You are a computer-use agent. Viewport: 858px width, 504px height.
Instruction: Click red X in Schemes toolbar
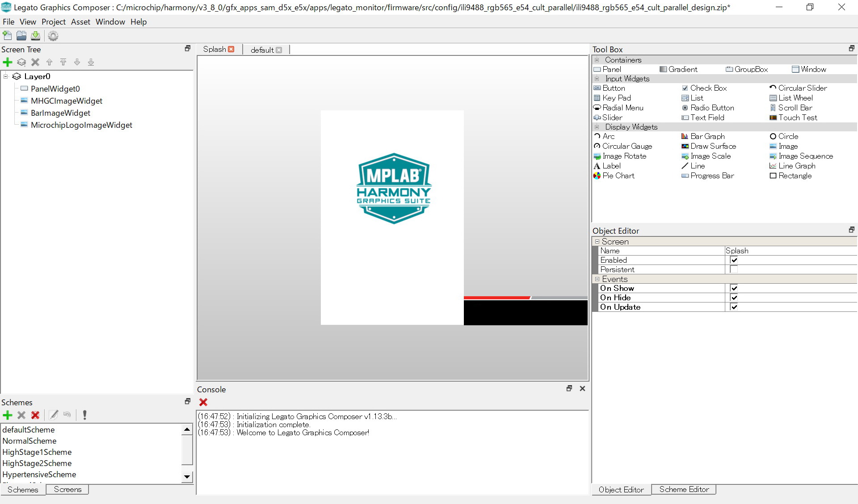click(x=35, y=415)
